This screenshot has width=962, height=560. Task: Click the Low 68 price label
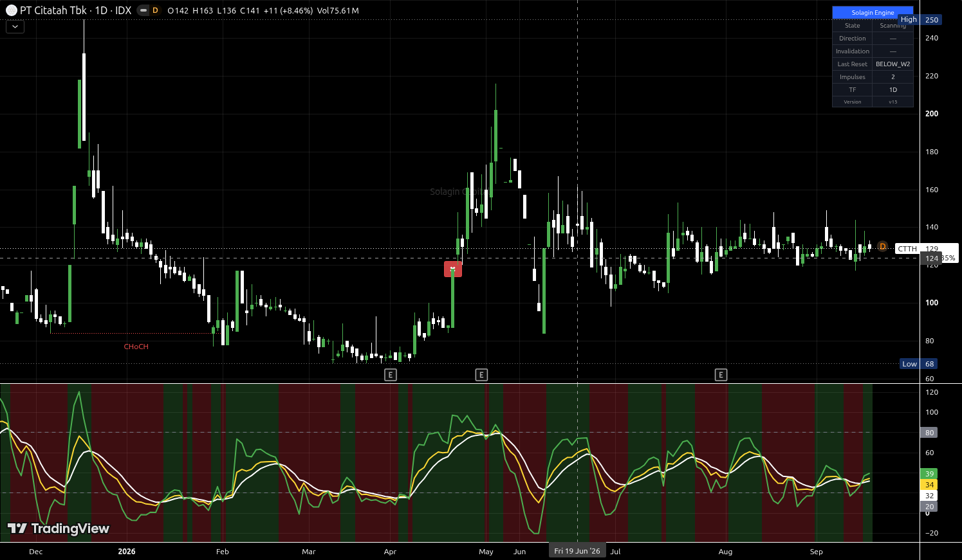pos(919,364)
